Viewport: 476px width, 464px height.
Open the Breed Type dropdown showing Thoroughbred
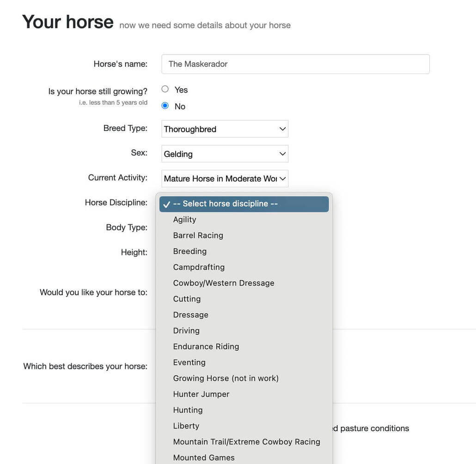(225, 128)
